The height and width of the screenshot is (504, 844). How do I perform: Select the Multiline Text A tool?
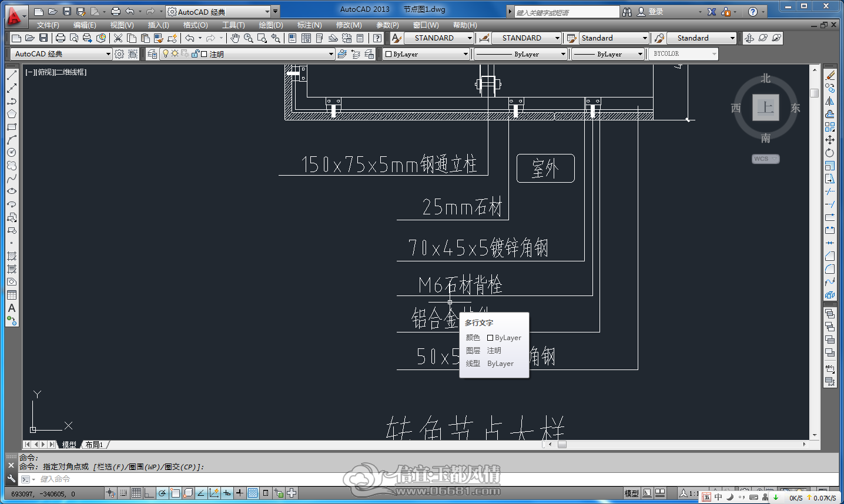tap(12, 308)
